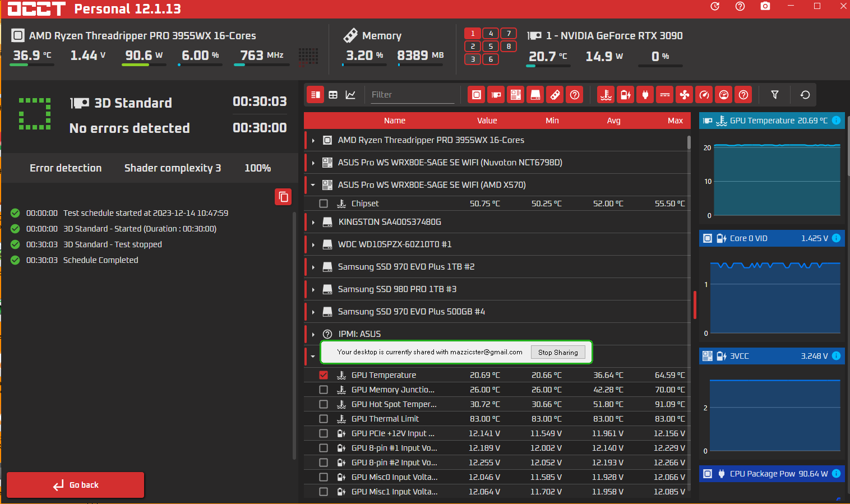Toggle the temperature sensor filter icon
This screenshot has height=504, width=850.
coord(606,95)
